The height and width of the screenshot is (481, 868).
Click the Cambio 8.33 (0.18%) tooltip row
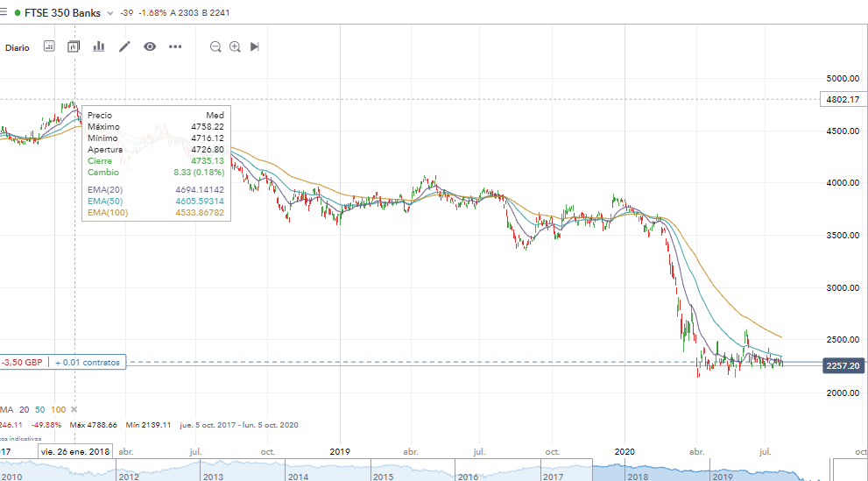[x=156, y=173]
